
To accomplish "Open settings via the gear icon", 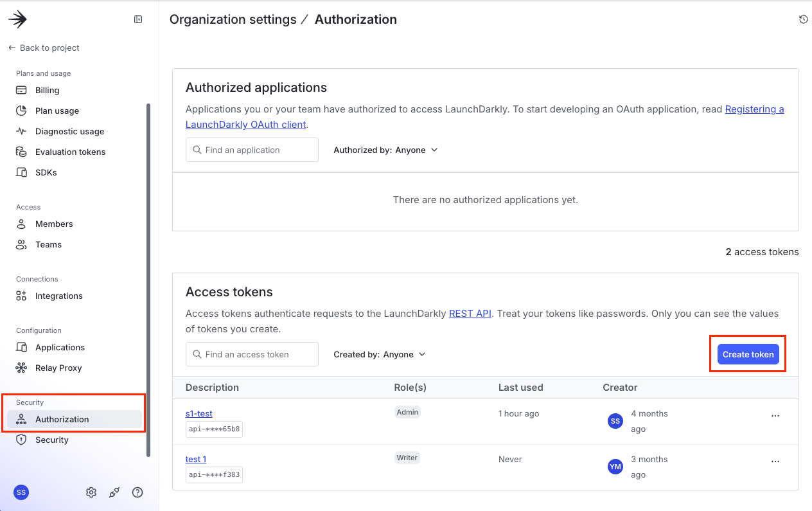I will (x=91, y=492).
